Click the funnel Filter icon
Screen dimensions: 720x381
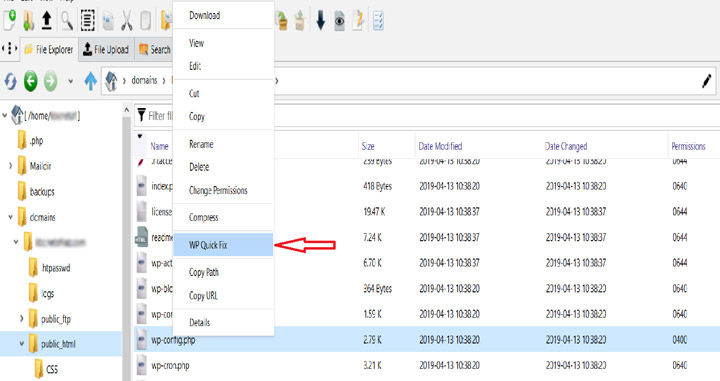tap(142, 115)
